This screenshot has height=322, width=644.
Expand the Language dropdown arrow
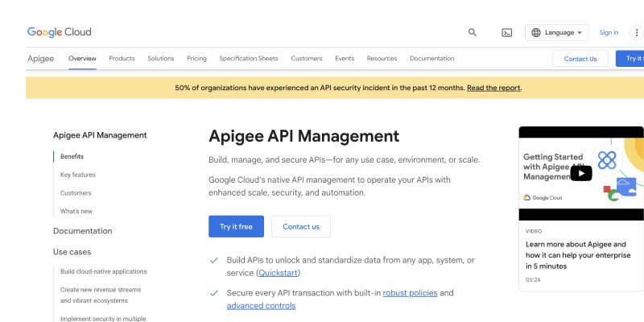pyautogui.click(x=580, y=32)
